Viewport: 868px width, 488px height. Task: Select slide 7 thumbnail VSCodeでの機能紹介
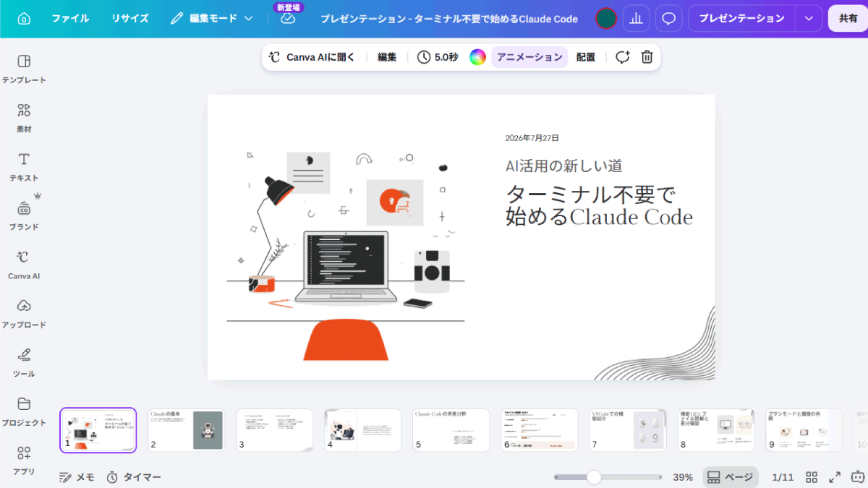[x=628, y=430]
